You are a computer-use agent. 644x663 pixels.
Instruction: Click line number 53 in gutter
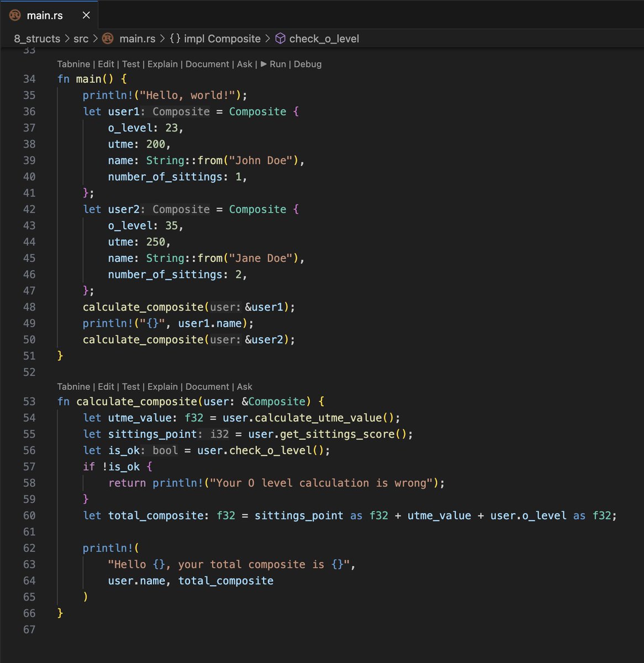29,402
